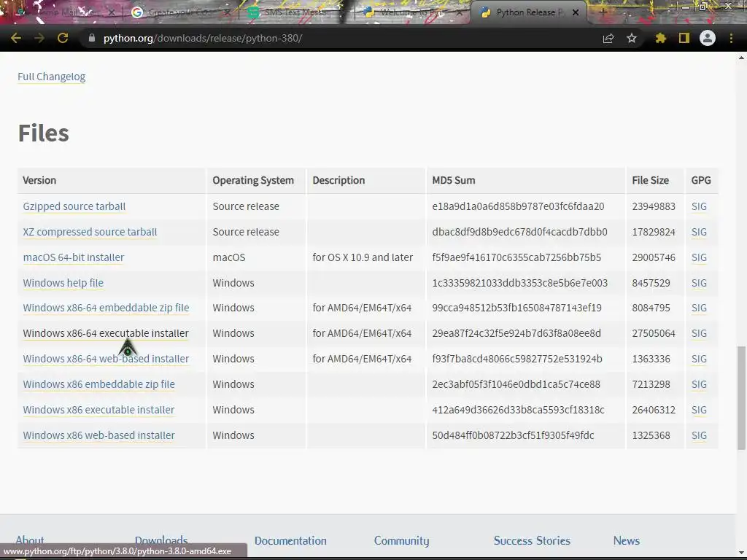Open SIG link for Gzipped source tarball

(699, 206)
